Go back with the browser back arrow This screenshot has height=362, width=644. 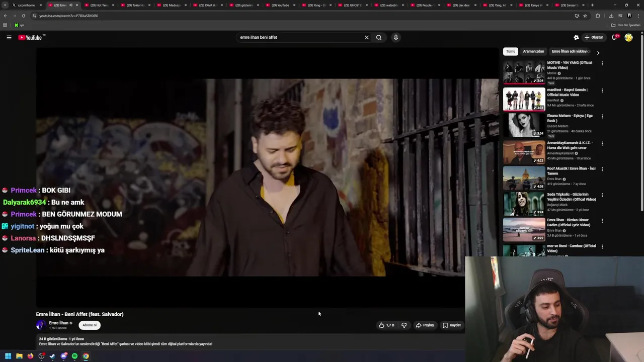tap(6, 16)
